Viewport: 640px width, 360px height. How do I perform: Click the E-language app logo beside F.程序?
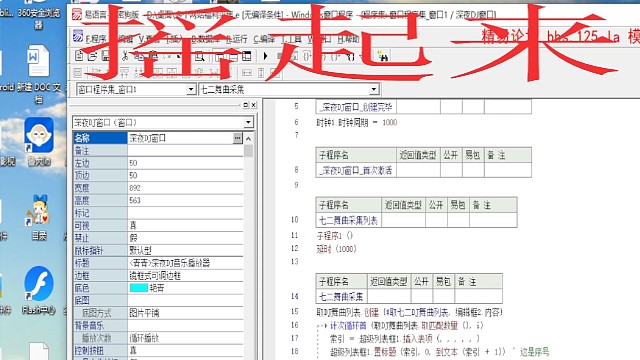78,37
